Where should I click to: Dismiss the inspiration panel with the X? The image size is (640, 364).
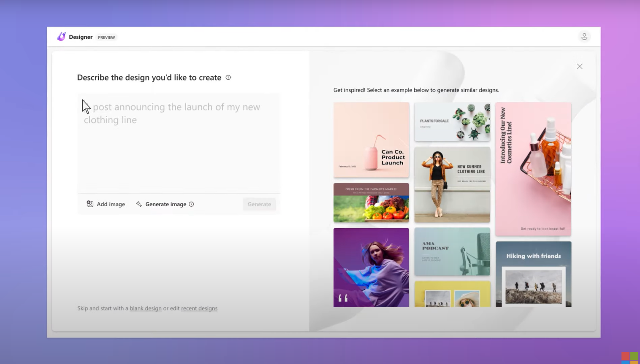[x=580, y=66]
